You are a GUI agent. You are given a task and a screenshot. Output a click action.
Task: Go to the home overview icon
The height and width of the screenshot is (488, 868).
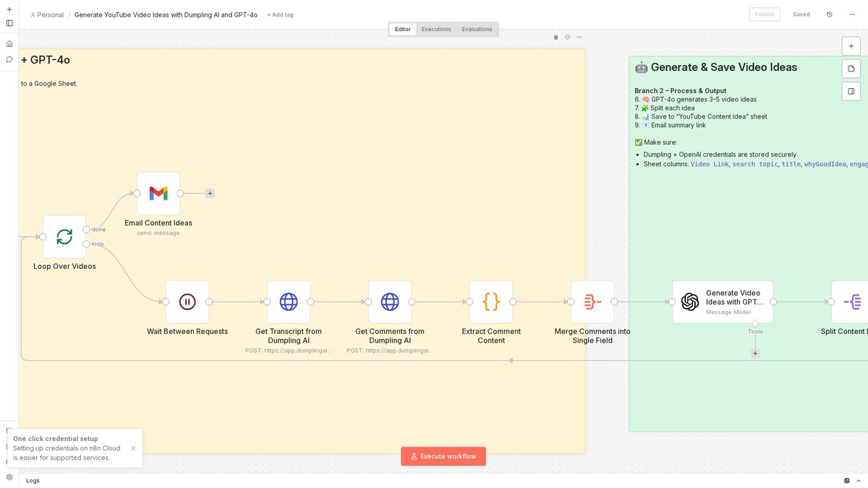(9, 43)
